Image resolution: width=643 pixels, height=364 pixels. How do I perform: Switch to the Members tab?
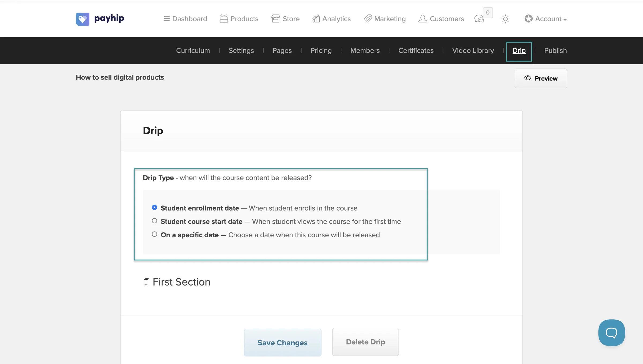click(365, 51)
